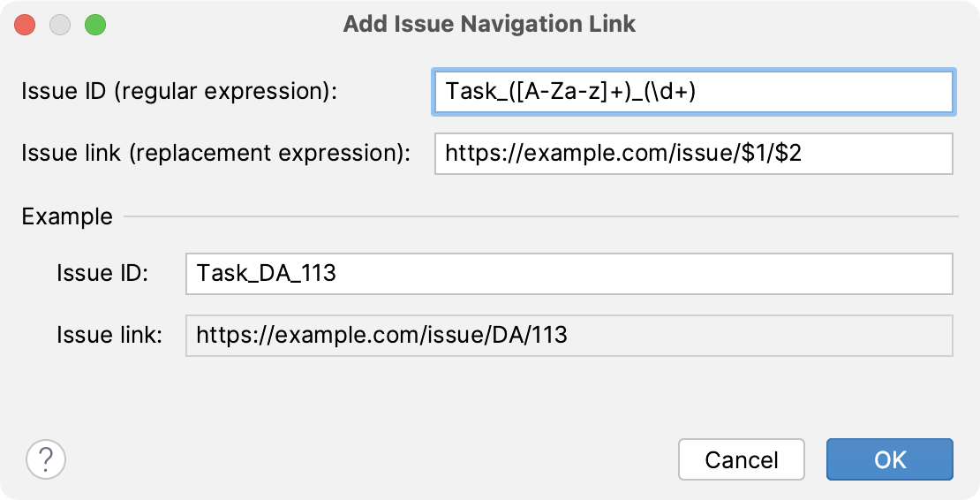The image size is (980, 500).
Task: Click the "Issue ID:" label under Example
Action: (x=102, y=273)
